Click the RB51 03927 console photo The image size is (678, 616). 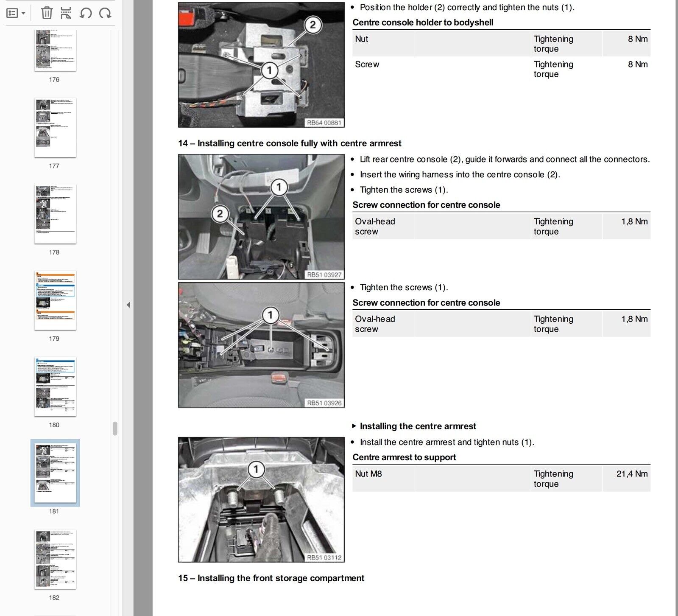[261, 216]
